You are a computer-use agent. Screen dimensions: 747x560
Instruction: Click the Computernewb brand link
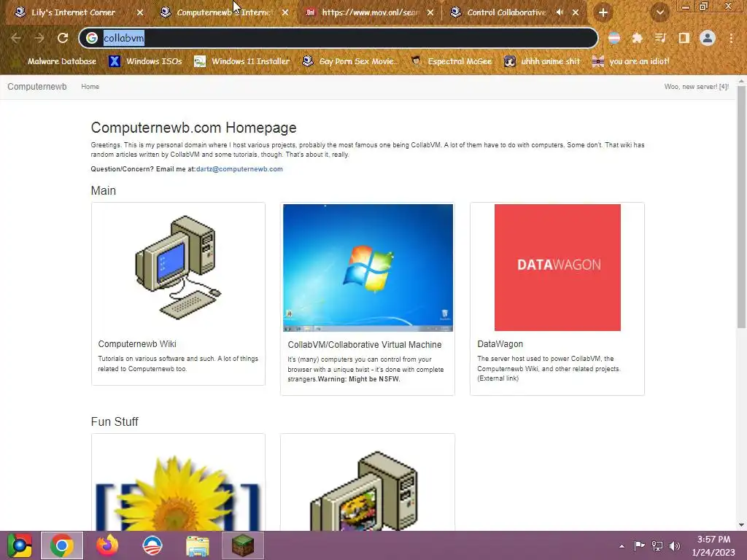(x=37, y=87)
